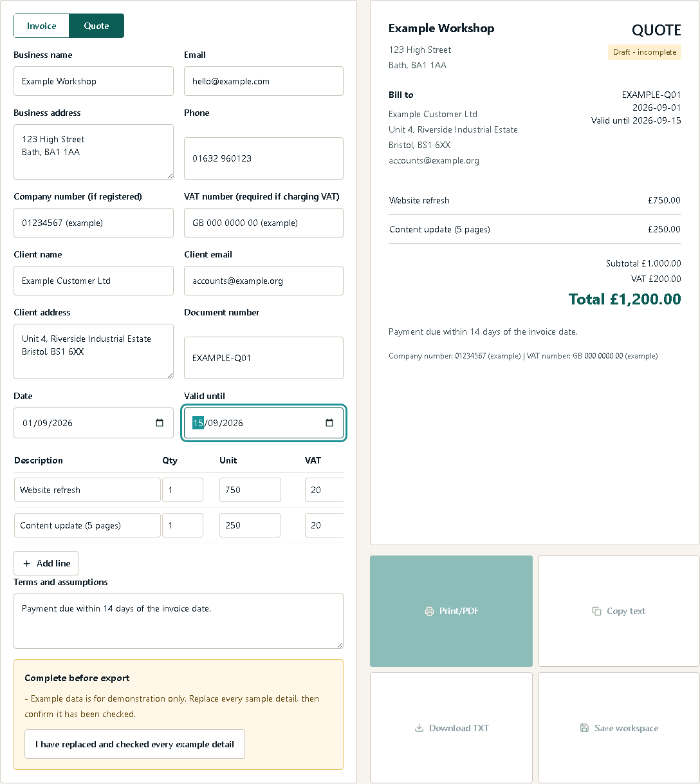The image size is (700, 784).
Task: Open the Valid until calendar picker icon
Action: pos(329,423)
